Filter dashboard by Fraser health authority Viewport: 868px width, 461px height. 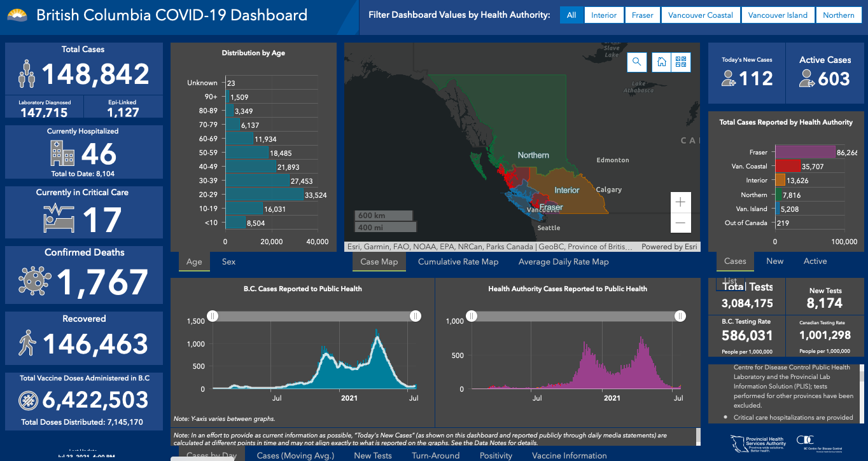[642, 15]
